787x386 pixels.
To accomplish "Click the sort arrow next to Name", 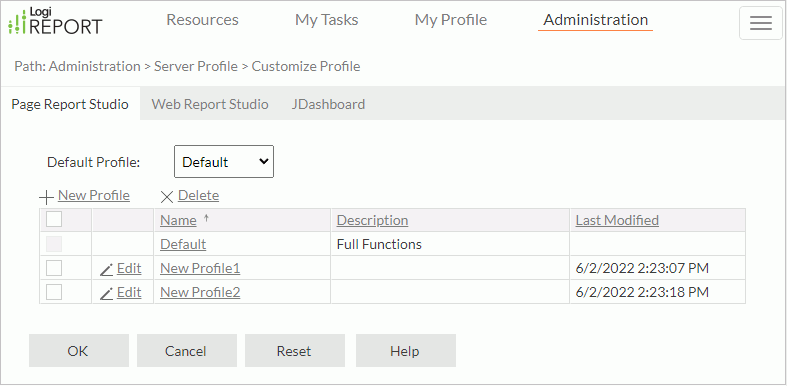I will 205,218.
